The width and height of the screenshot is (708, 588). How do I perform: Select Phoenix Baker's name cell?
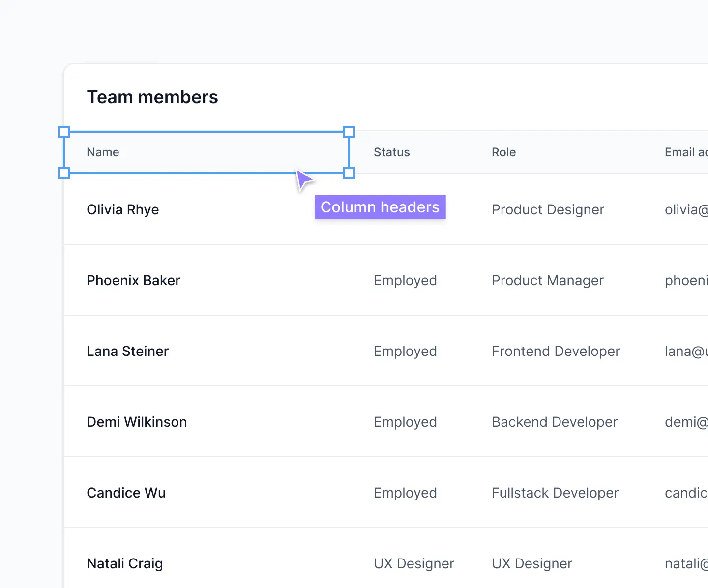coord(133,280)
